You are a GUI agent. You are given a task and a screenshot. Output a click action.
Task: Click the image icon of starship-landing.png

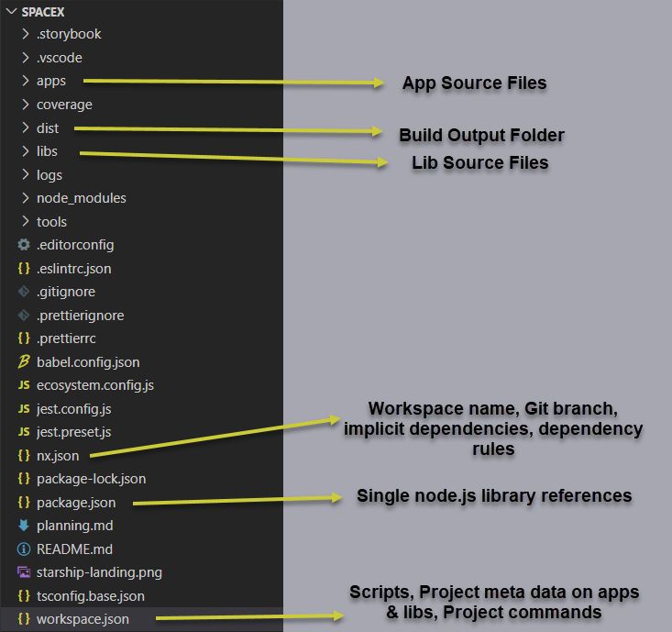pos(24,572)
